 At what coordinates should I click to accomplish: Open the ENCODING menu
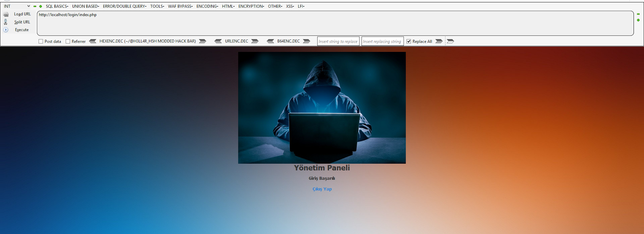coord(207,6)
